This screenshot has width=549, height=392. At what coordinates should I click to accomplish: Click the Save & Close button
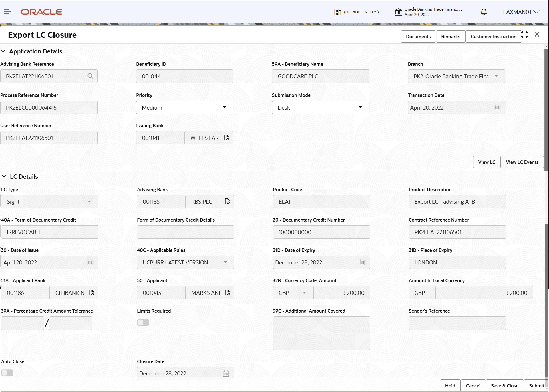tap(504, 385)
